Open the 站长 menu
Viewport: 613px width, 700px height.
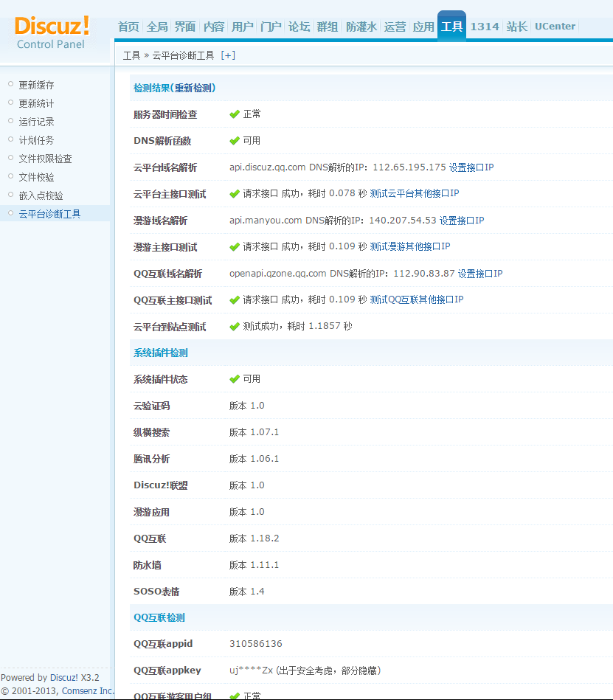point(517,27)
